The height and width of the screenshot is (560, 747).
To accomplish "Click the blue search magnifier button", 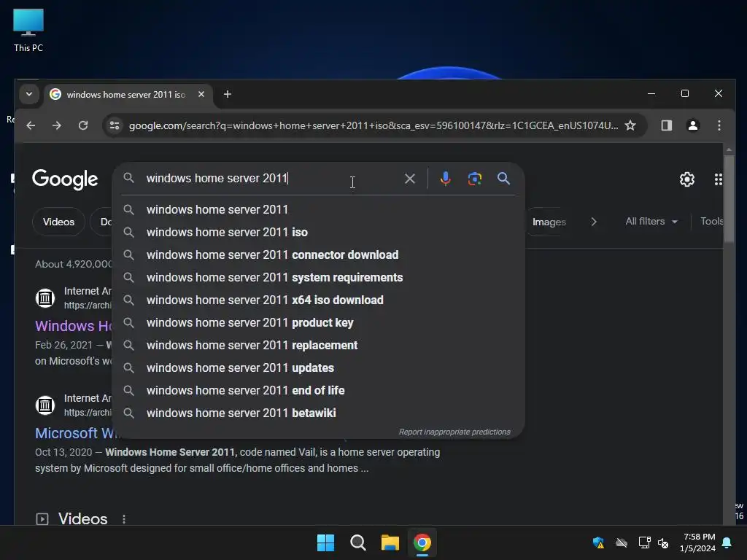I will [503, 179].
